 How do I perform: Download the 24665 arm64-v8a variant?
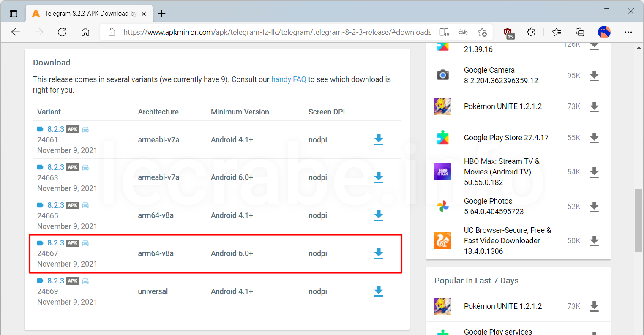[379, 215]
